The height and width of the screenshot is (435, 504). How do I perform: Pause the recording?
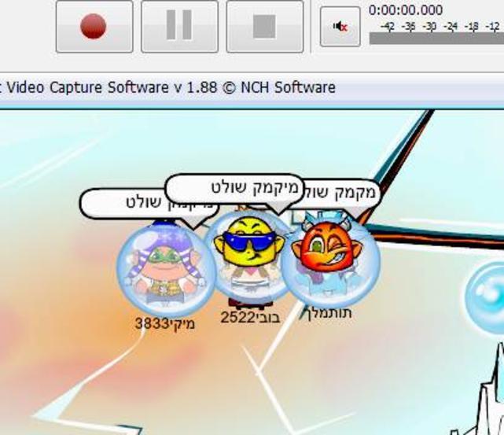[x=180, y=27]
